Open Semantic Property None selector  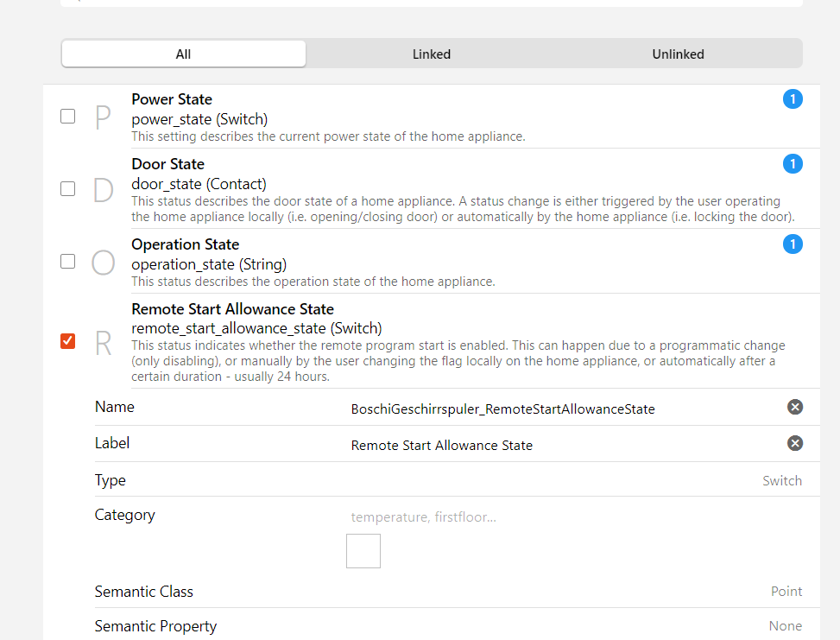(785, 626)
